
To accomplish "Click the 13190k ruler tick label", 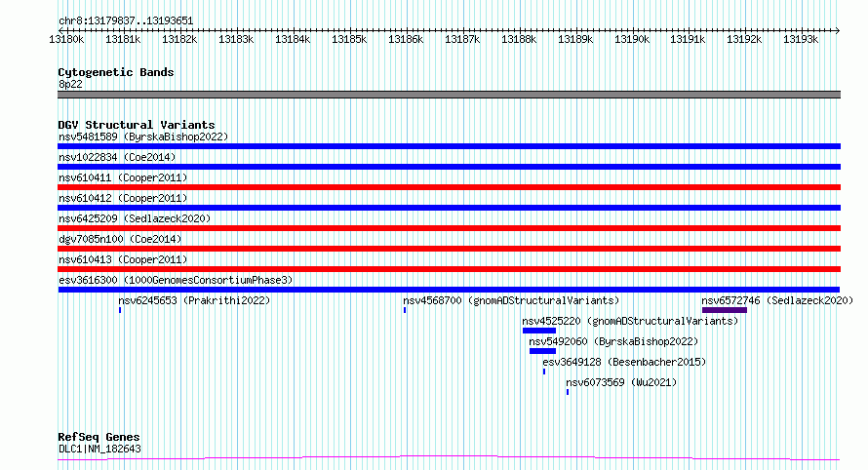I will 632,39.
